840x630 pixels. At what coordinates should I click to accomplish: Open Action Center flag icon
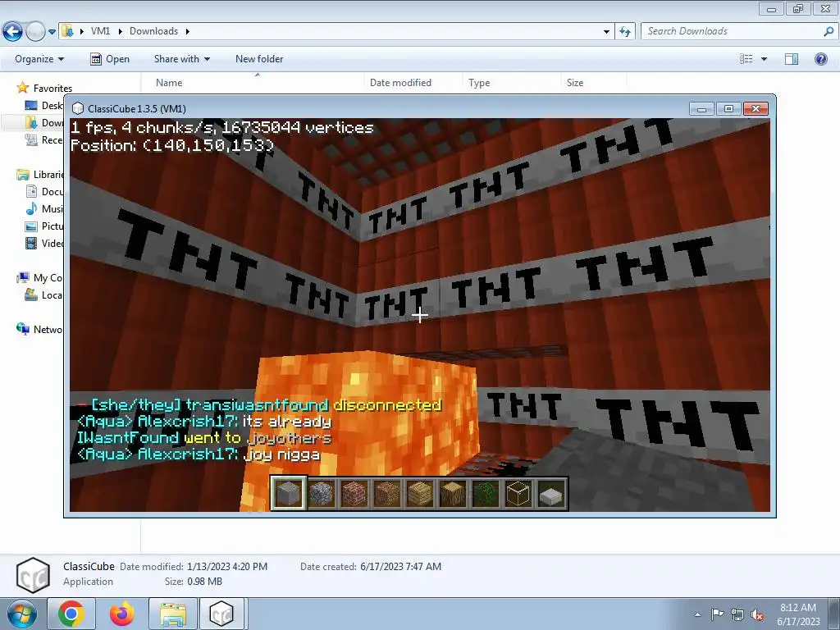[717, 614]
